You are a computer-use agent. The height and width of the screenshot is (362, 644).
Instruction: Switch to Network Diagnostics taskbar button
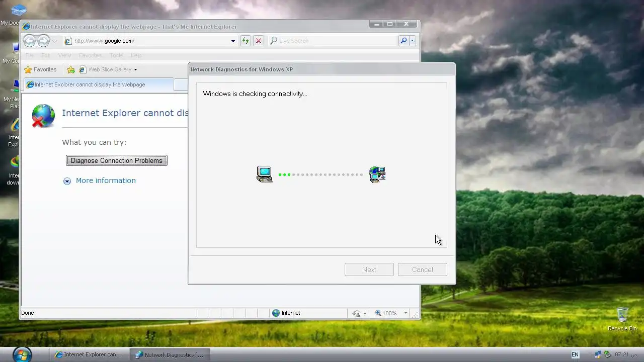(170, 354)
